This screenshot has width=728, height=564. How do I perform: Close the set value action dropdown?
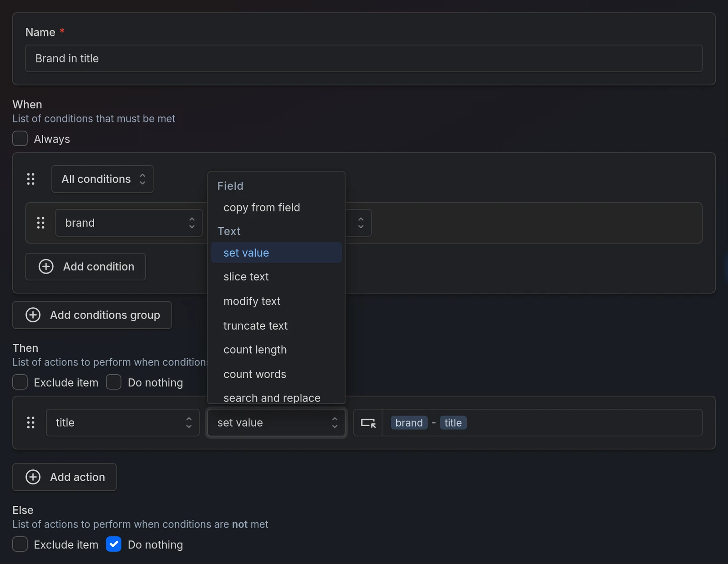(x=276, y=422)
